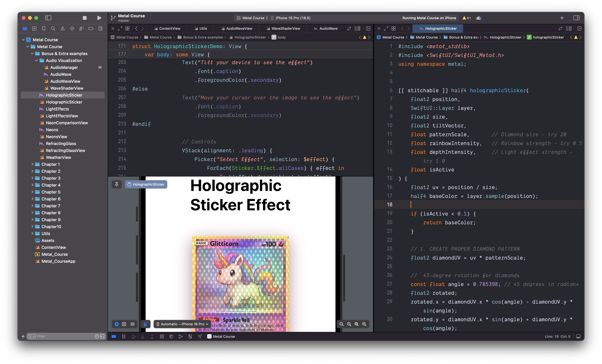Expand the Chapter 5 folder
The height and width of the screenshot is (364, 602).
coord(32,192)
